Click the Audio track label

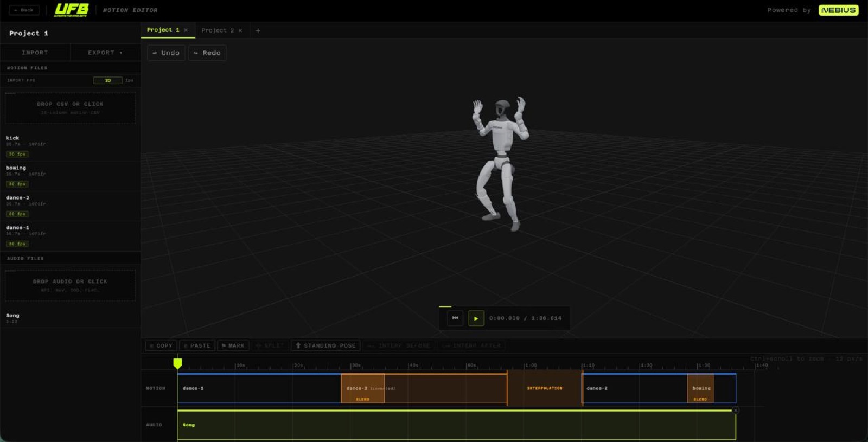(x=154, y=425)
